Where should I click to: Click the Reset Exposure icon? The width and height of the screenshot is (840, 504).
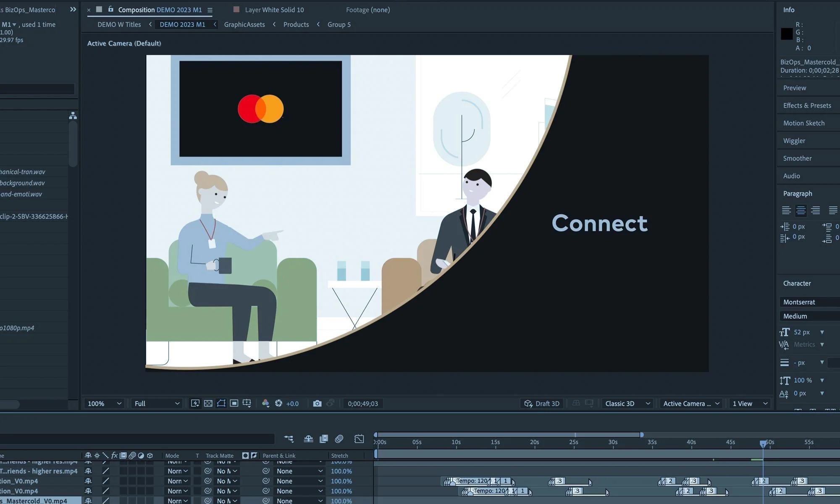(278, 403)
